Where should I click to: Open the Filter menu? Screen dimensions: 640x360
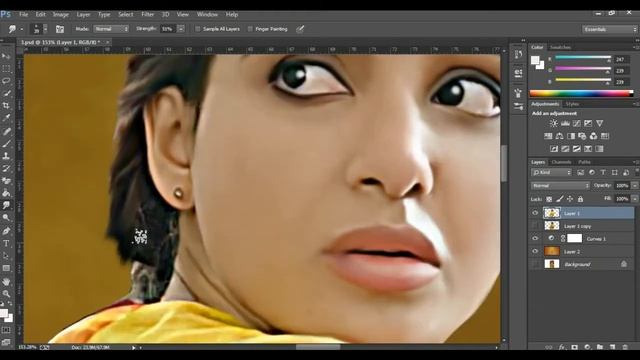147,15
